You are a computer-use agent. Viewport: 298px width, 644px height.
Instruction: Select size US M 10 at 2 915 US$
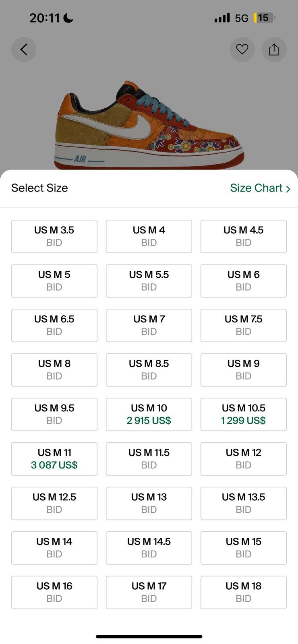(149, 414)
